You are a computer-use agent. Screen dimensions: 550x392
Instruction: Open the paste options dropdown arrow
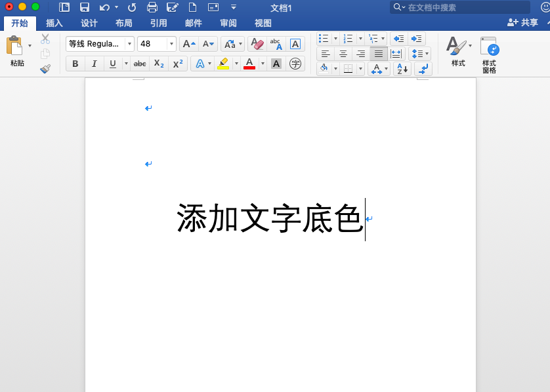(x=30, y=46)
